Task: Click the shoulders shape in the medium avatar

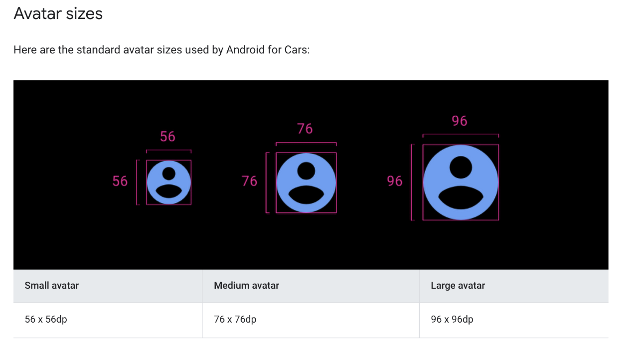Action: pos(306,195)
